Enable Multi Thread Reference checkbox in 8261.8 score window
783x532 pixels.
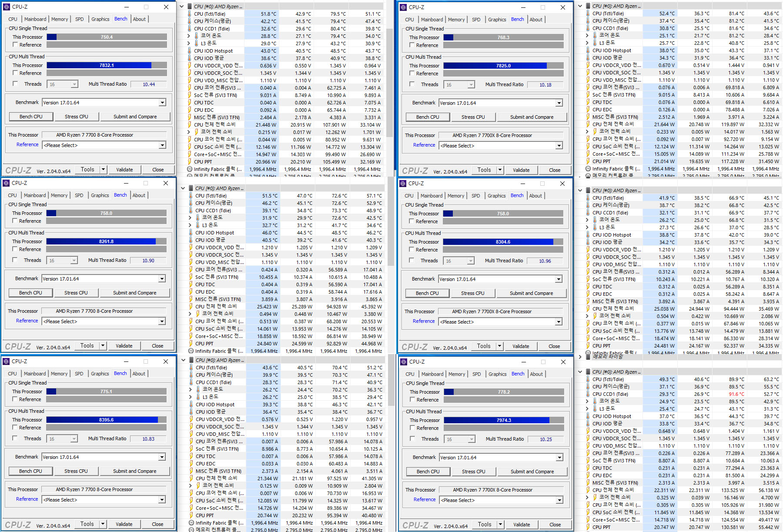[x=15, y=249]
